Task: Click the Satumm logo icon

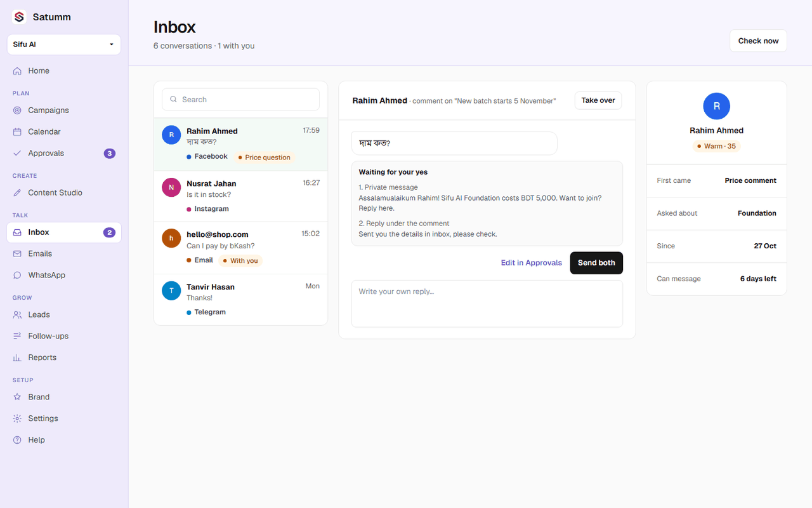Action: click(19, 17)
